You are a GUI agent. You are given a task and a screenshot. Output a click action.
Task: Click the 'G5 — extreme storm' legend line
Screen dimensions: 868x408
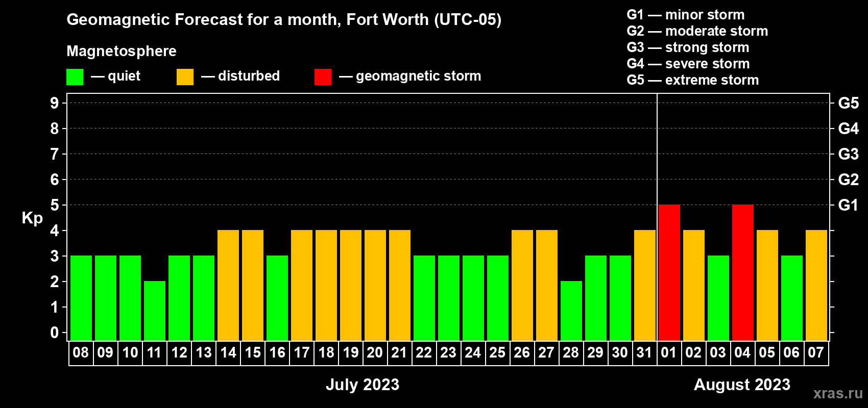693,80
